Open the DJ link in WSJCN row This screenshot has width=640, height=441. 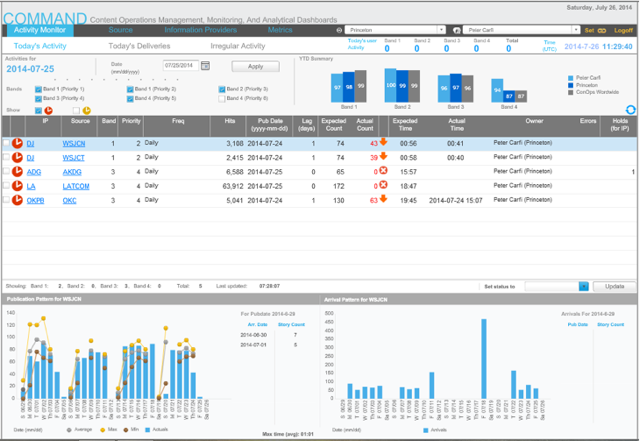click(x=30, y=144)
